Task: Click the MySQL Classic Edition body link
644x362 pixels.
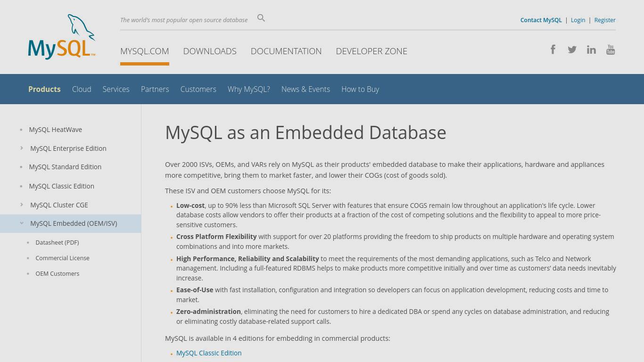Action: point(209,353)
